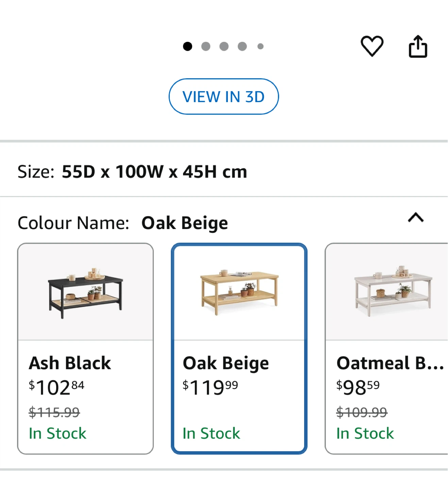The height and width of the screenshot is (490, 448).
Task: Tap the Ash Black table thumbnail
Action: [85, 293]
